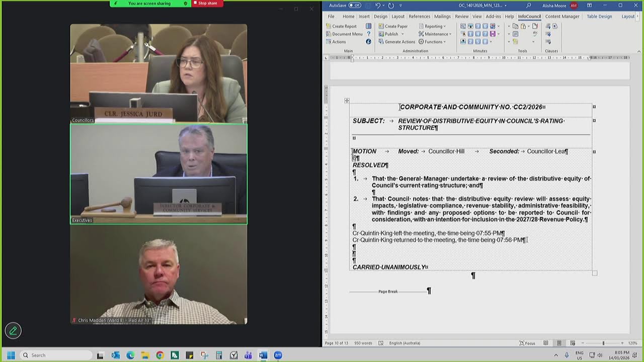Click the top Clauses group icon
Viewport: 644px width, 362px height.
click(x=548, y=26)
